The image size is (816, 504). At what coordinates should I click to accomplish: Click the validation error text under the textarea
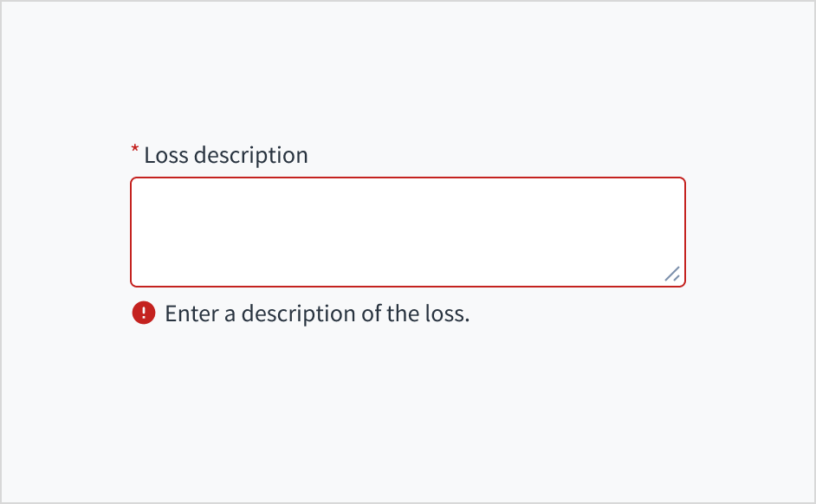pos(317,313)
